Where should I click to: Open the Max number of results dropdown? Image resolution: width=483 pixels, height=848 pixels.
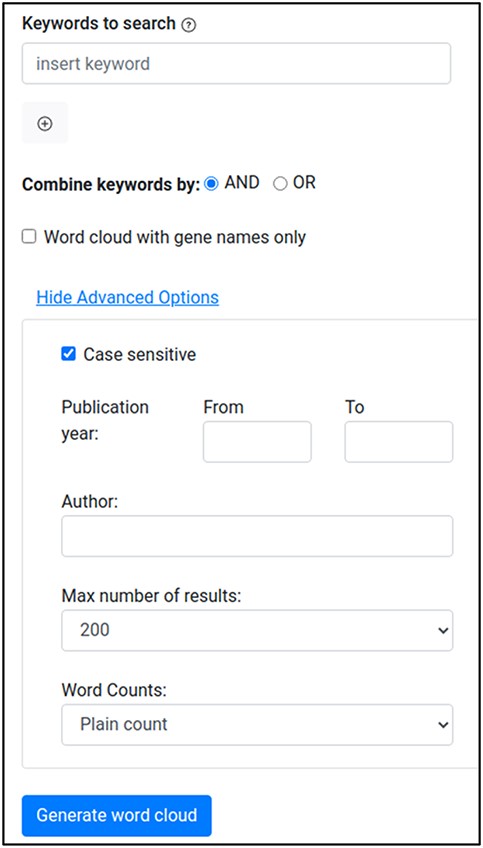click(257, 631)
